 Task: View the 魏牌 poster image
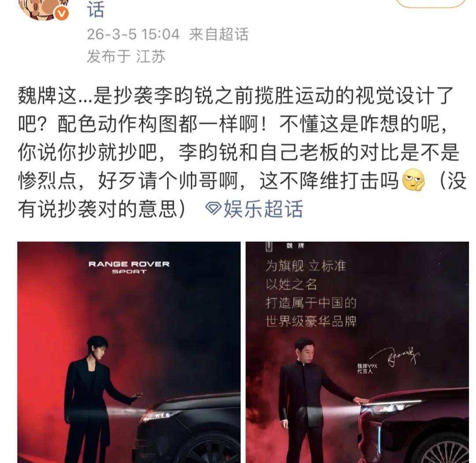(357, 352)
